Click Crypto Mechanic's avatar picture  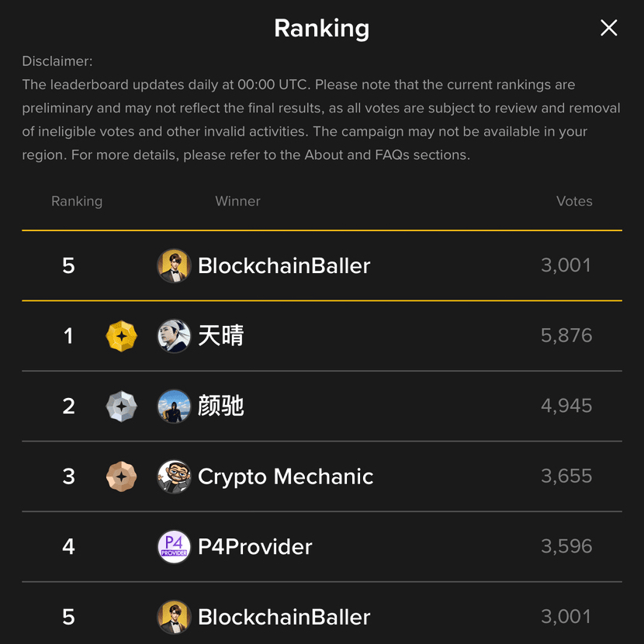coord(174,476)
